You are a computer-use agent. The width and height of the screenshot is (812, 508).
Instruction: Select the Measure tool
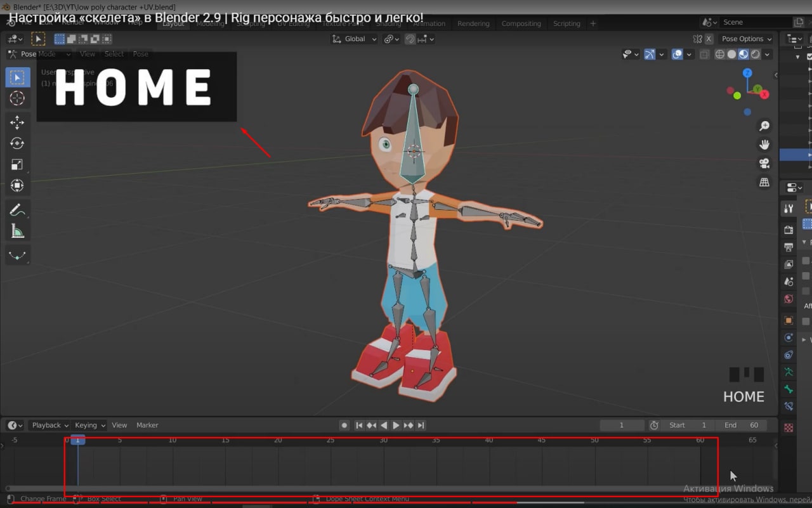[17, 231]
